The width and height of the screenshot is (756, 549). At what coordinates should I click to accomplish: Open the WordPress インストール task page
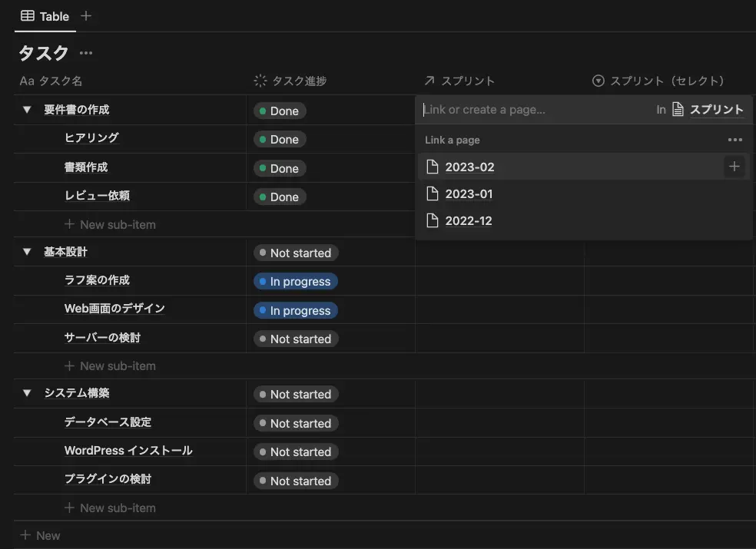(x=128, y=451)
